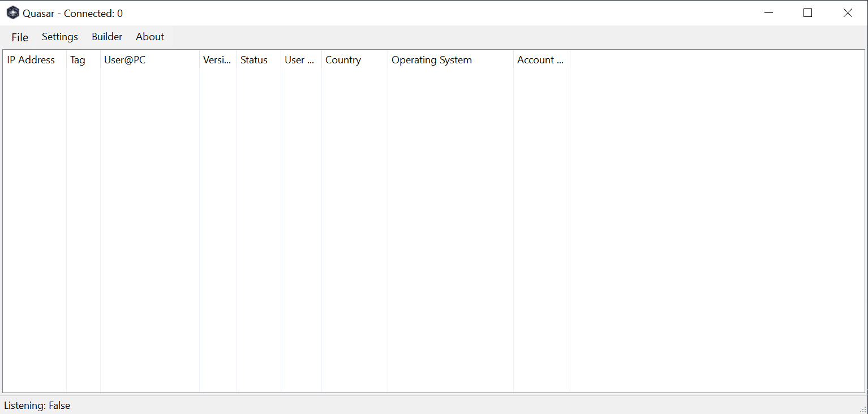
Task: Open the About menu
Action: (x=150, y=37)
